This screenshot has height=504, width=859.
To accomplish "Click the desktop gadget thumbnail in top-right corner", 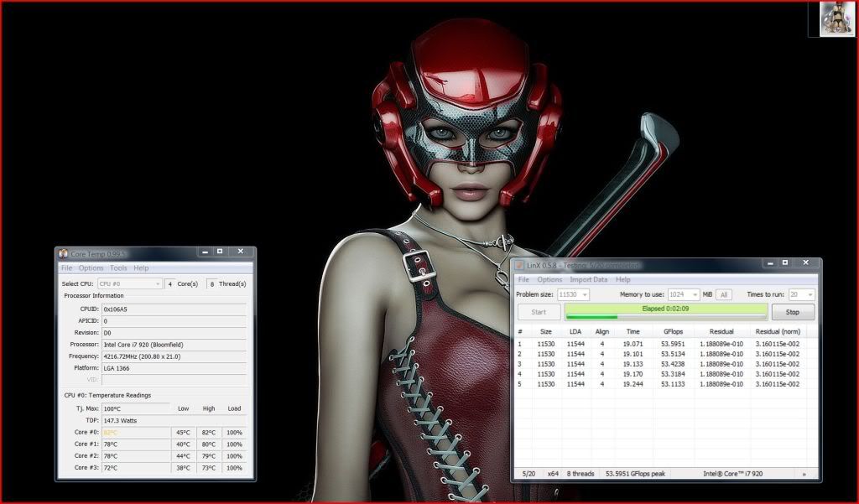I will (x=836, y=18).
